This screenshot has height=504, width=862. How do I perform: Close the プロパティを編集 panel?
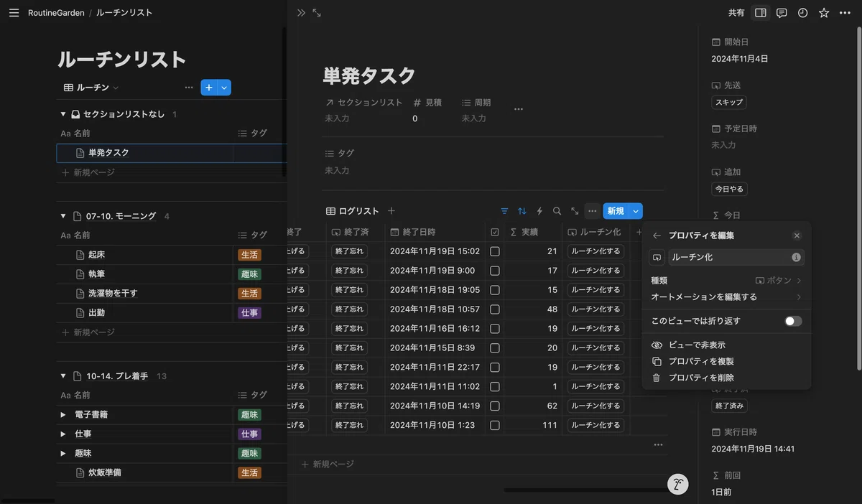[x=797, y=235]
